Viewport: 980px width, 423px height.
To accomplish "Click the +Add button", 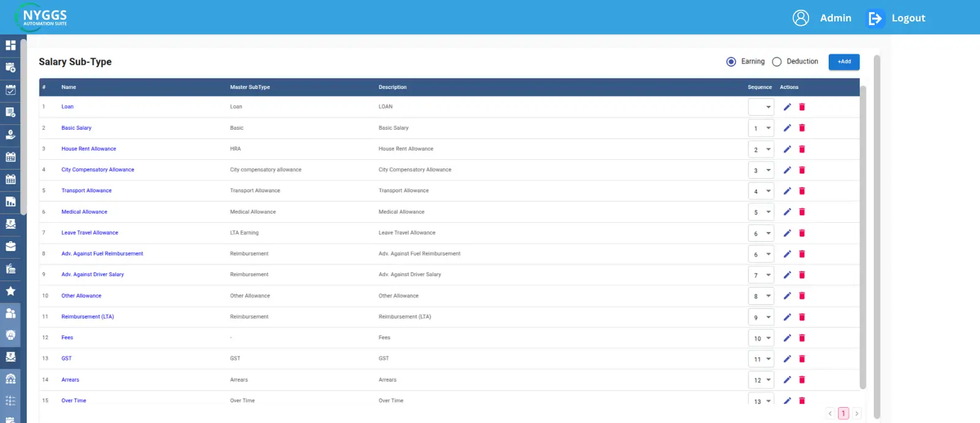I will [844, 62].
